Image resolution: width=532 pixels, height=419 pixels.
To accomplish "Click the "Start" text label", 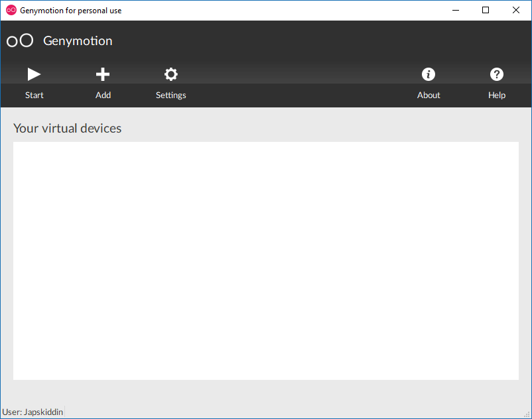I will click(x=34, y=95).
